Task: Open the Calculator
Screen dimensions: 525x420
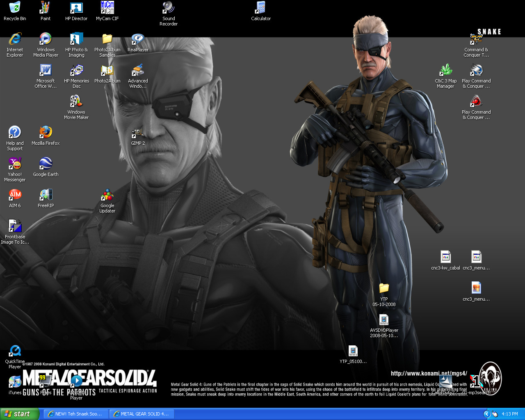Action: coord(260,7)
